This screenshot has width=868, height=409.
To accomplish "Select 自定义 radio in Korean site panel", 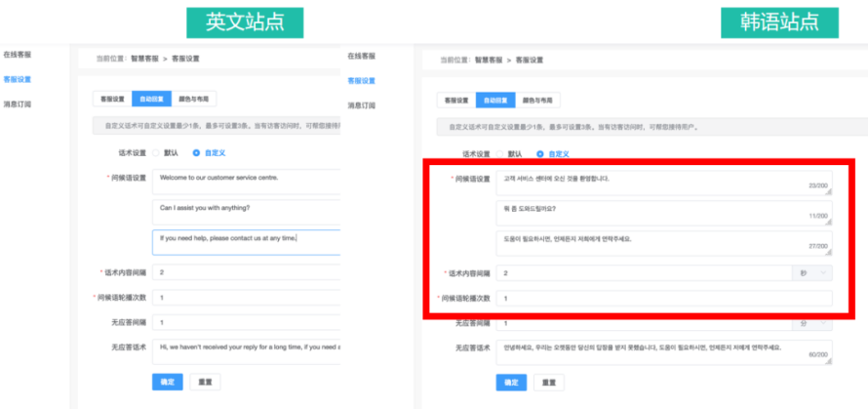I will (553, 154).
